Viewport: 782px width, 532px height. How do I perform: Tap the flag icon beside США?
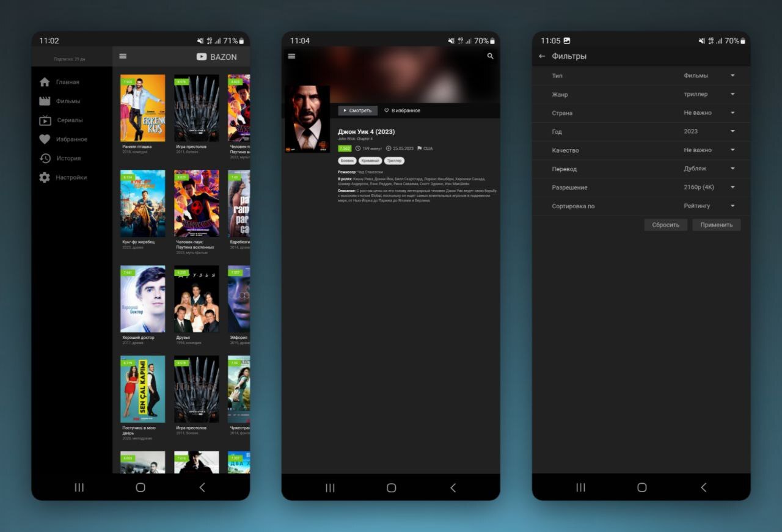(x=420, y=148)
